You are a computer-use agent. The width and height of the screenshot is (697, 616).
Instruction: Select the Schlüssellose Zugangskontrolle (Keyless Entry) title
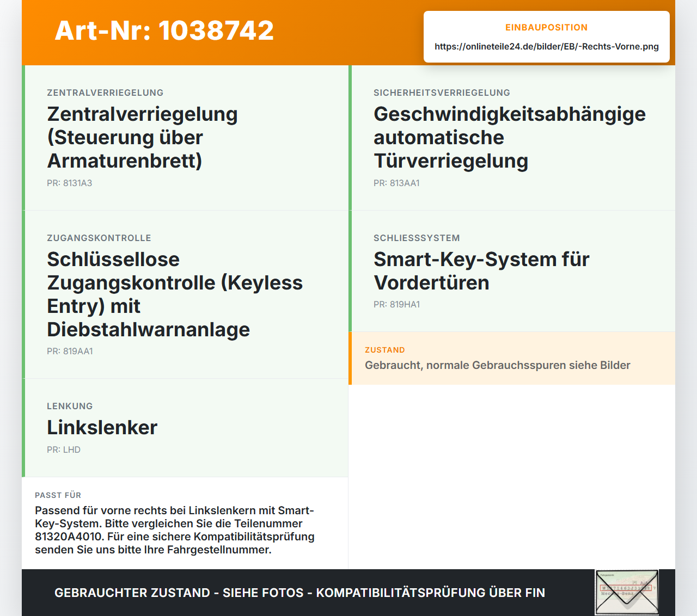(175, 294)
